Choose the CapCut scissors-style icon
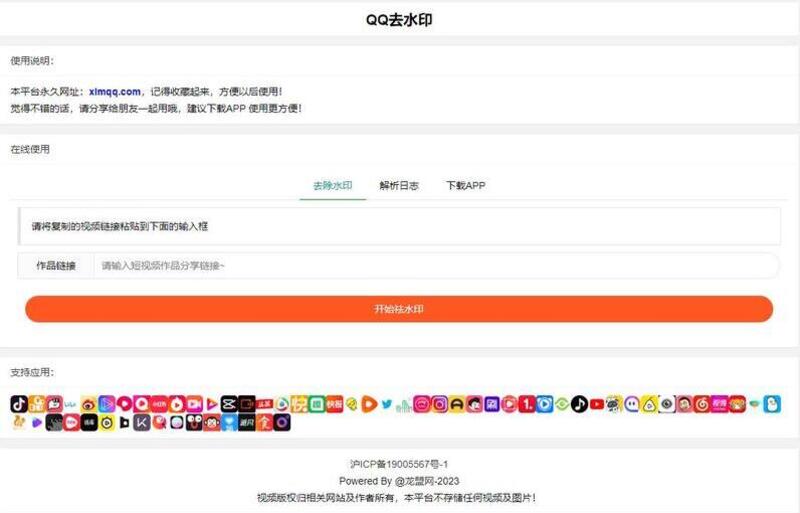 [229, 404]
